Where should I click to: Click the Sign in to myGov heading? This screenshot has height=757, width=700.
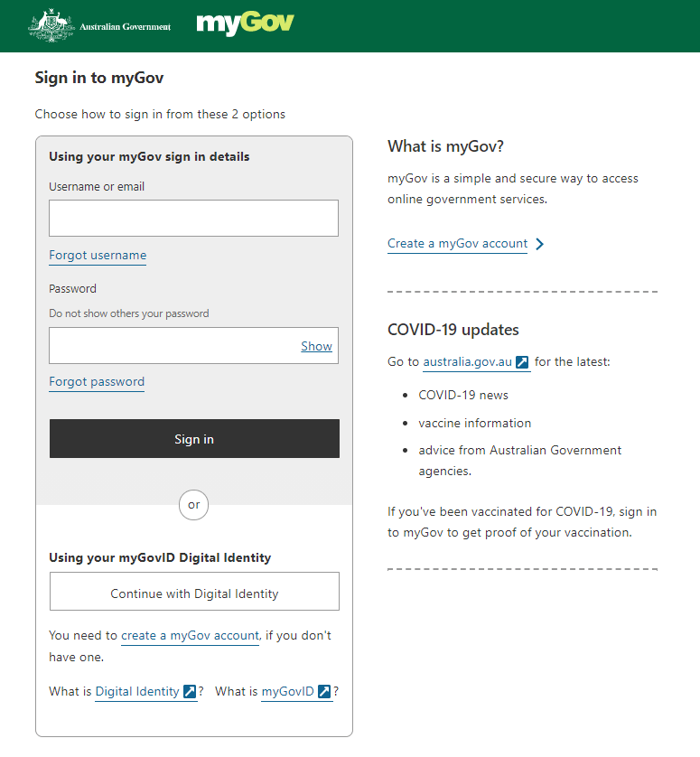pos(100,78)
